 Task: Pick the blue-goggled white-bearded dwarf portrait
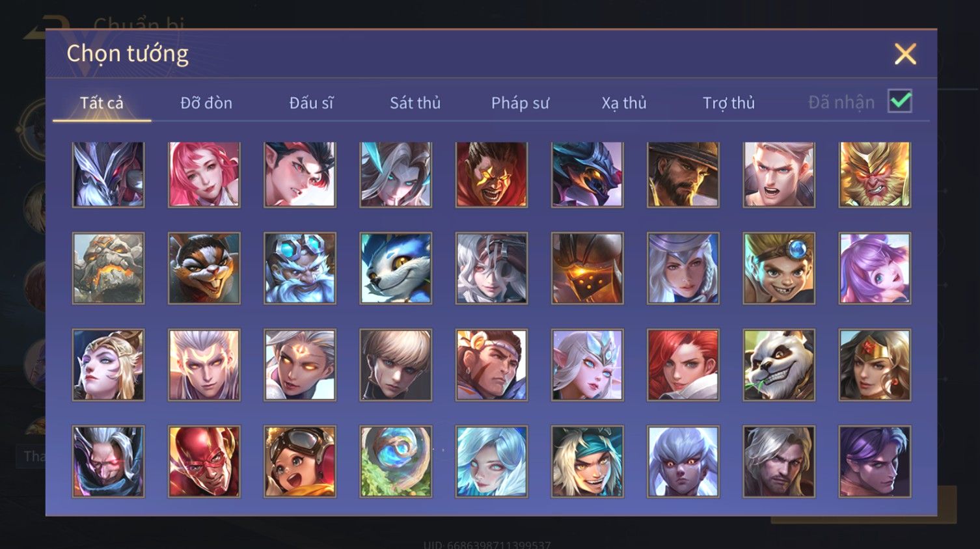pos(300,268)
